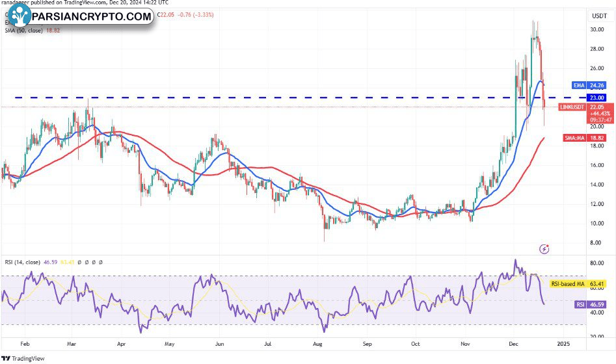
Task: Click the Feb label on time axis
Action: [x=25, y=344]
